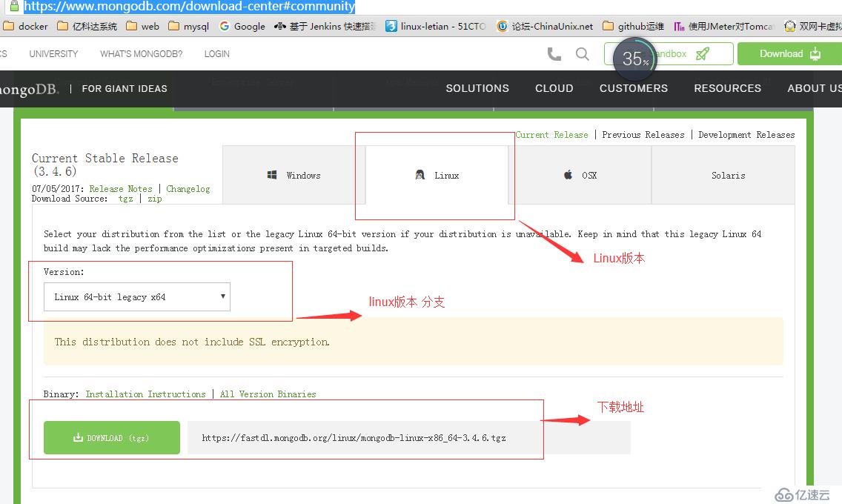
Task: Open the 使用JMeter对Tomcat bookmark
Action: coord(723,26)
